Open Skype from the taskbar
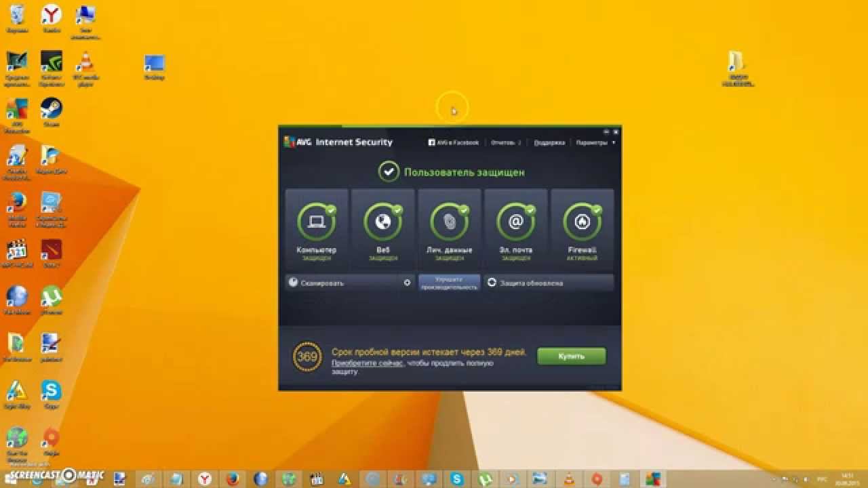 click(x=457, y=479)
